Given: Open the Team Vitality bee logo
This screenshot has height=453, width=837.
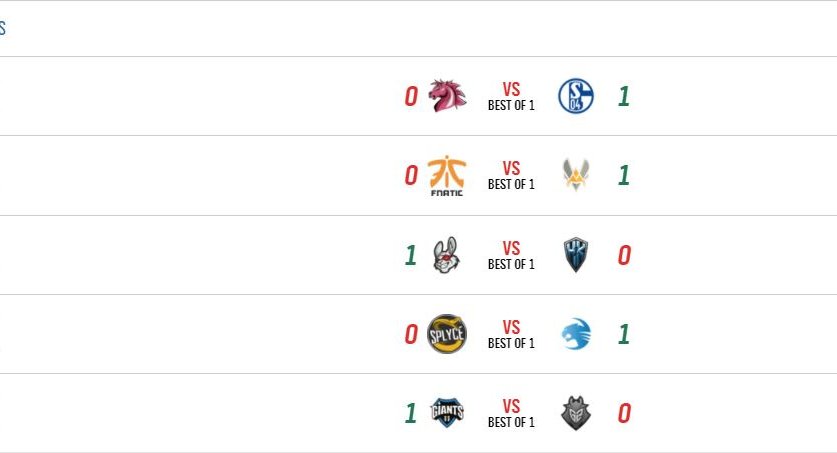Looking at the screenshot, I should click(x=575, y=175).
